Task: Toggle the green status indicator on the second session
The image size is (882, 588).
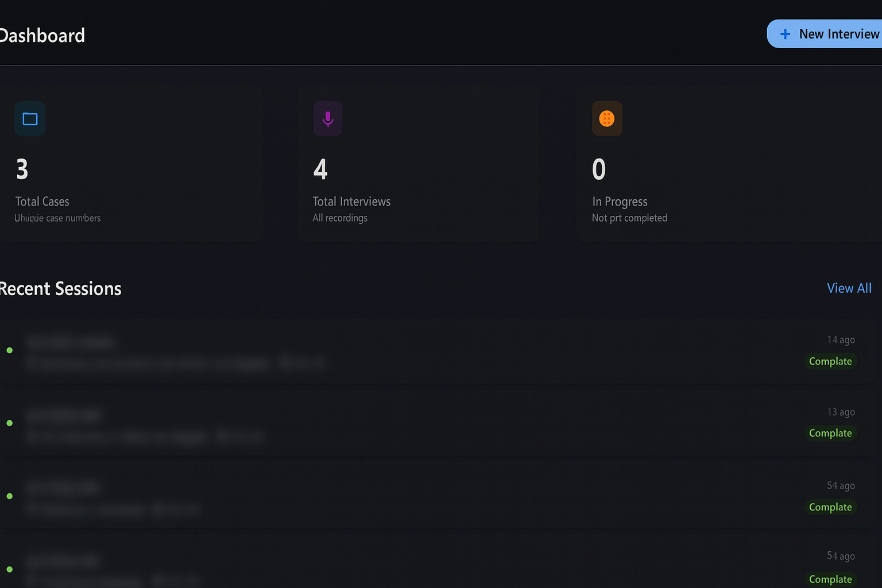Action: tap(9, 423)
